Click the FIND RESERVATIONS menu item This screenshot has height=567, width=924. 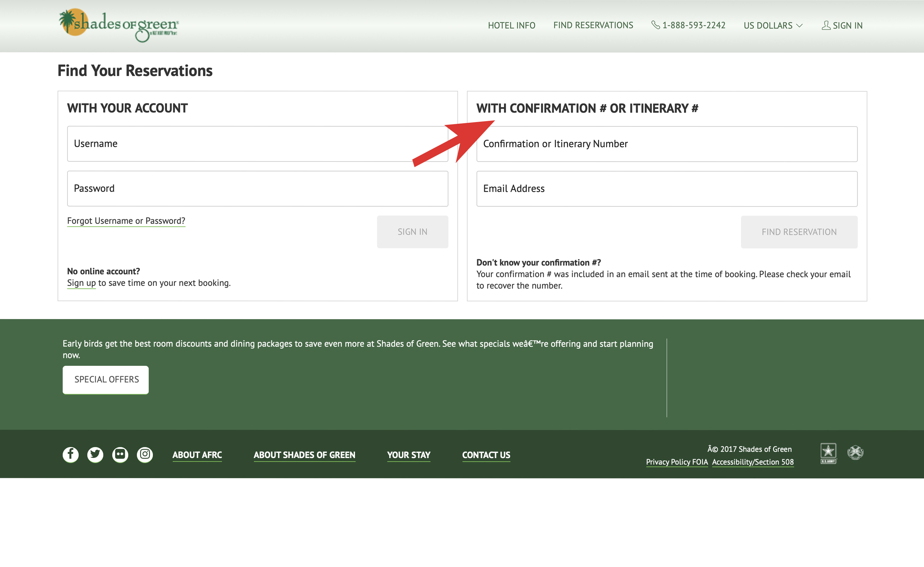tap(593, 25)
